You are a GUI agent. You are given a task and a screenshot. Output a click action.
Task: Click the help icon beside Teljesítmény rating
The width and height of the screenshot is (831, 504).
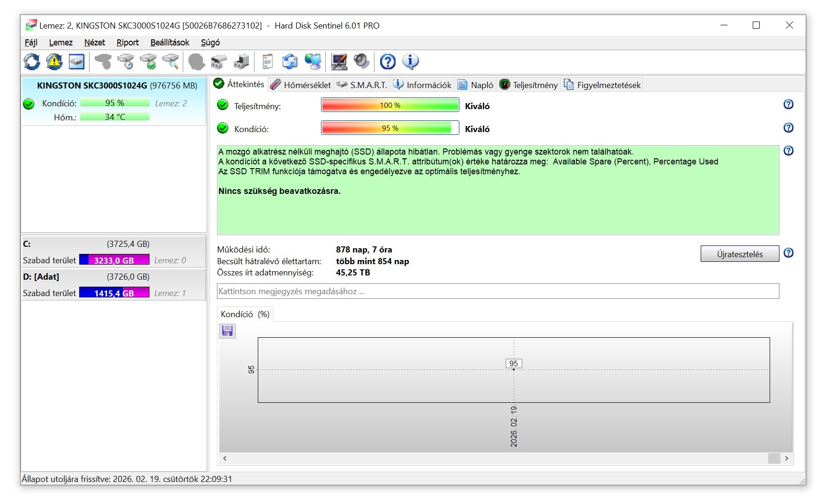[788, 104]
